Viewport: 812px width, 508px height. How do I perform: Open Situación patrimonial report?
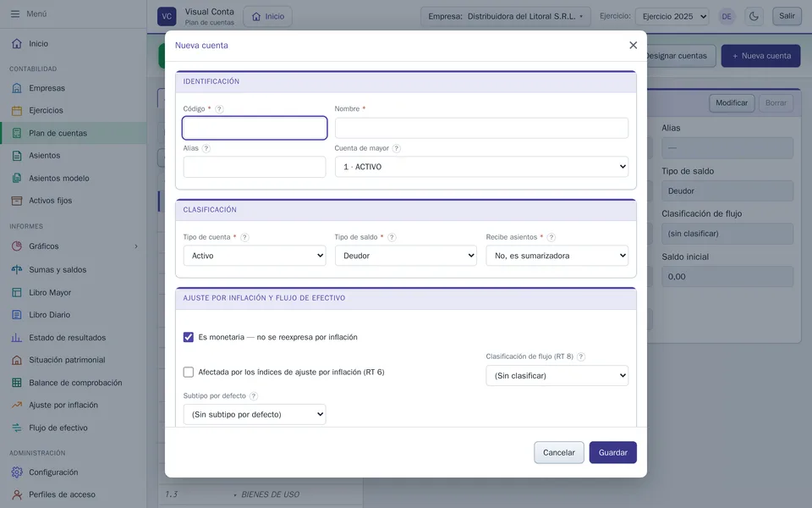(x=74, y=360)
